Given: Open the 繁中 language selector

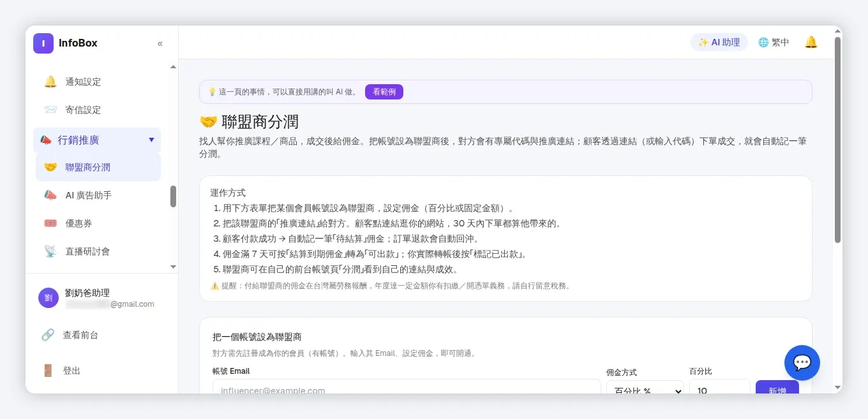Looking at the screenshot, I should tap(774, 42).
